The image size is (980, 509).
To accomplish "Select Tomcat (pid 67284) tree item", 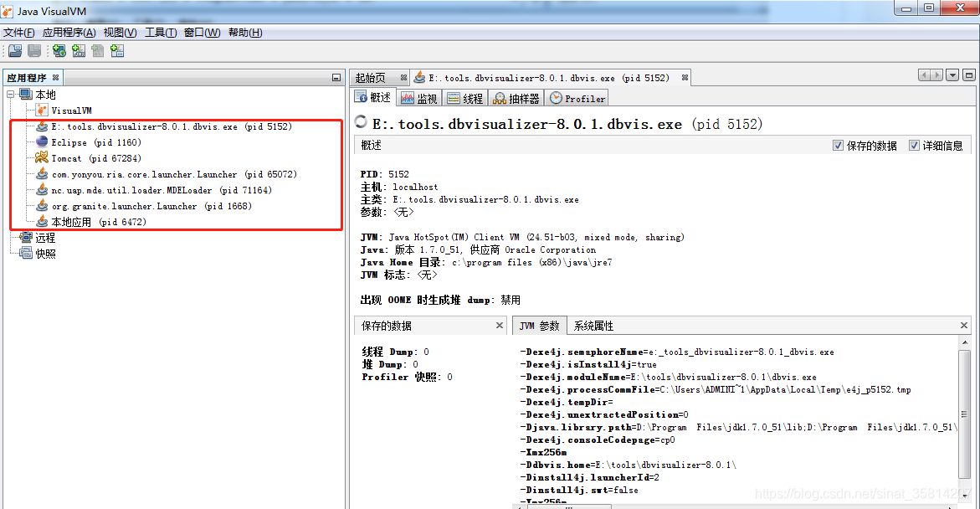I will pos(96,158).
